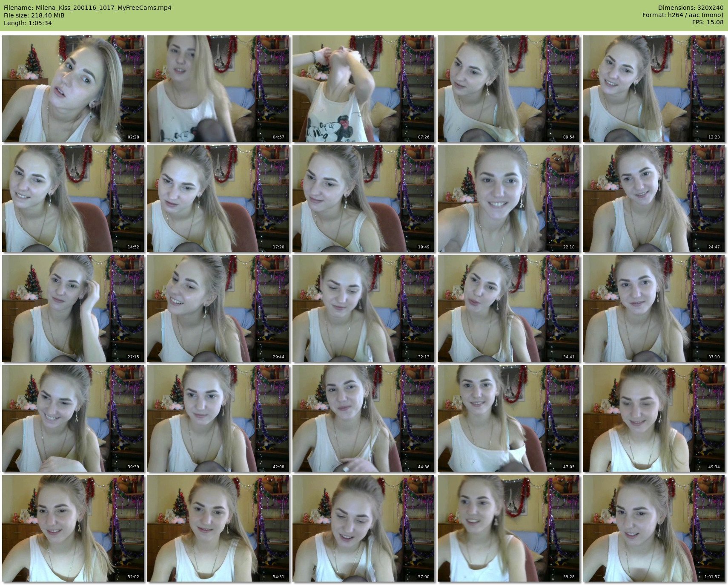Image resolution: width=728 pixels, height=585 pixels.
Task: Select the thumbnail timestamped 27:15
Action: 73,308
